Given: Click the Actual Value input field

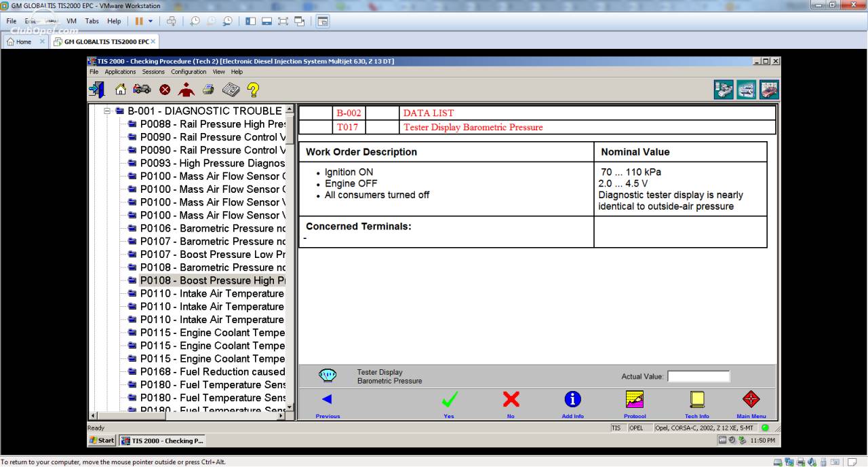Looking at the screenshot, I should pyautogui.click(x=698, y=376).
